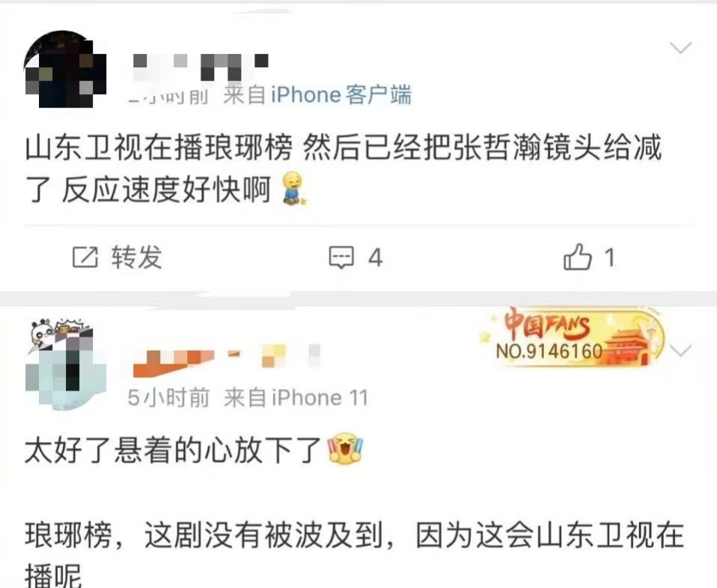
Task: Open comments via the speech bubble icon
Action: [x=341, y=257]
